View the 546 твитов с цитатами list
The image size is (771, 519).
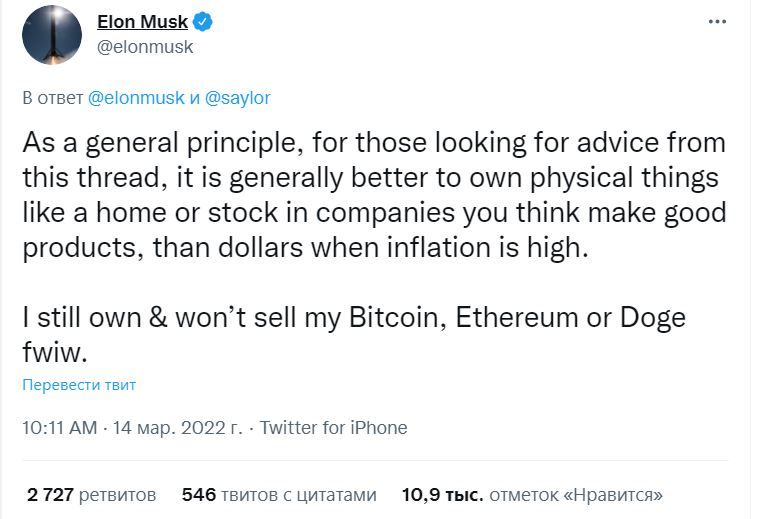[279, 494]
